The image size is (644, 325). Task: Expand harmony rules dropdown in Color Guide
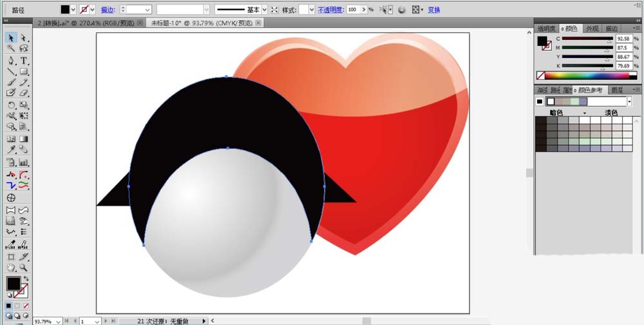coord(629,102)
